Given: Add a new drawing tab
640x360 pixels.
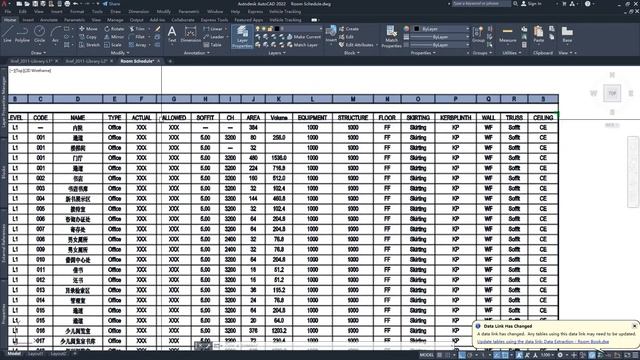Looking at the screenshot, I should pos(170,61).
